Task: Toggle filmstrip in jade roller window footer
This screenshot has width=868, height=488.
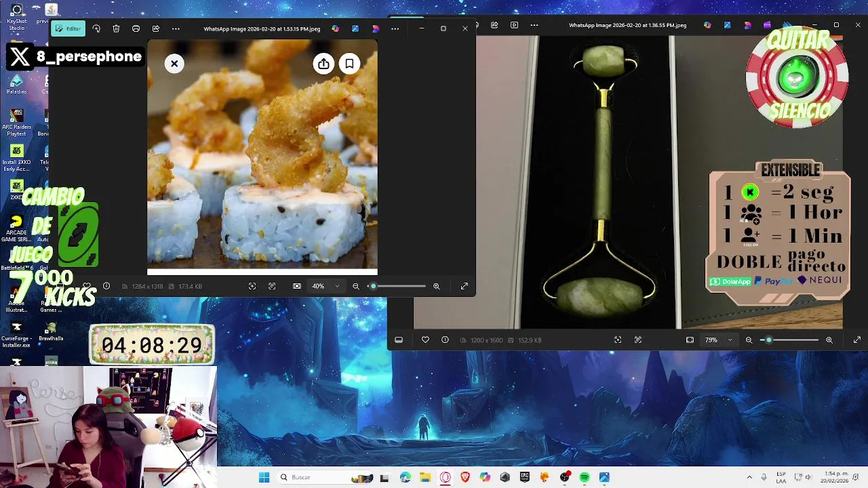Action: click(x=399, y=340)
